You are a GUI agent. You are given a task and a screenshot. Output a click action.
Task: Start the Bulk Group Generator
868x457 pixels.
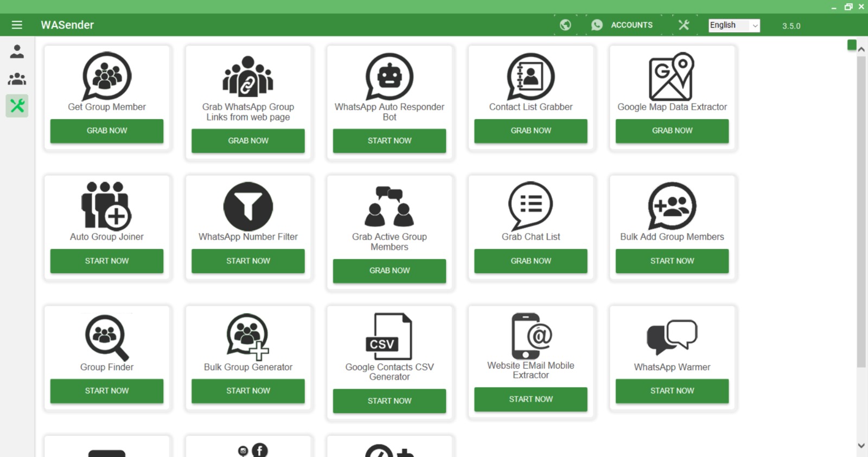[248, 391]
